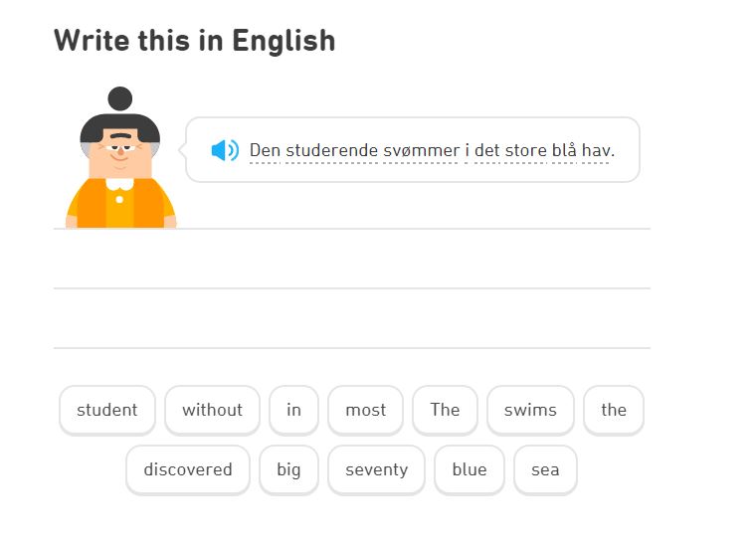Pick the 'seventy' word tile
This screenshot has width=756, height=545.
pyautogui.click(x=376, y=469)
